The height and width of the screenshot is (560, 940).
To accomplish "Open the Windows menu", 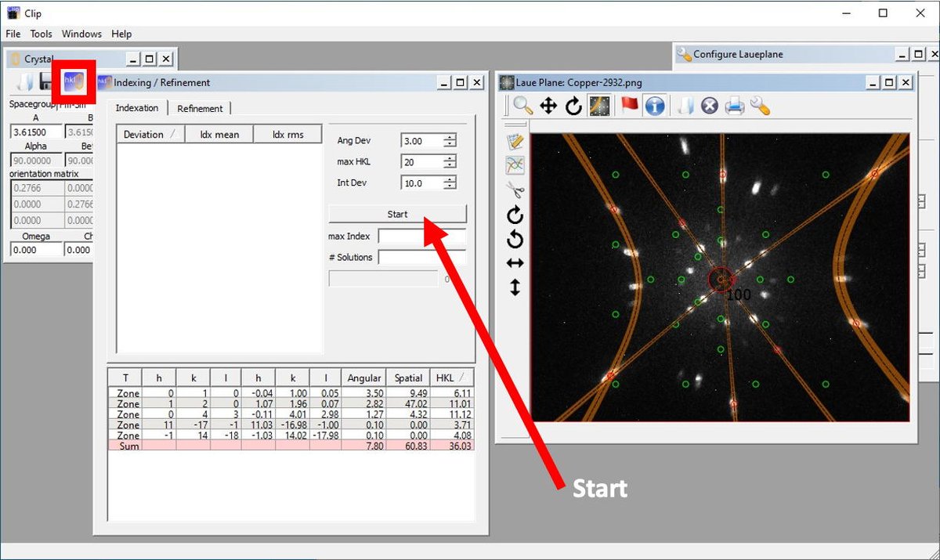I will 81,34.
